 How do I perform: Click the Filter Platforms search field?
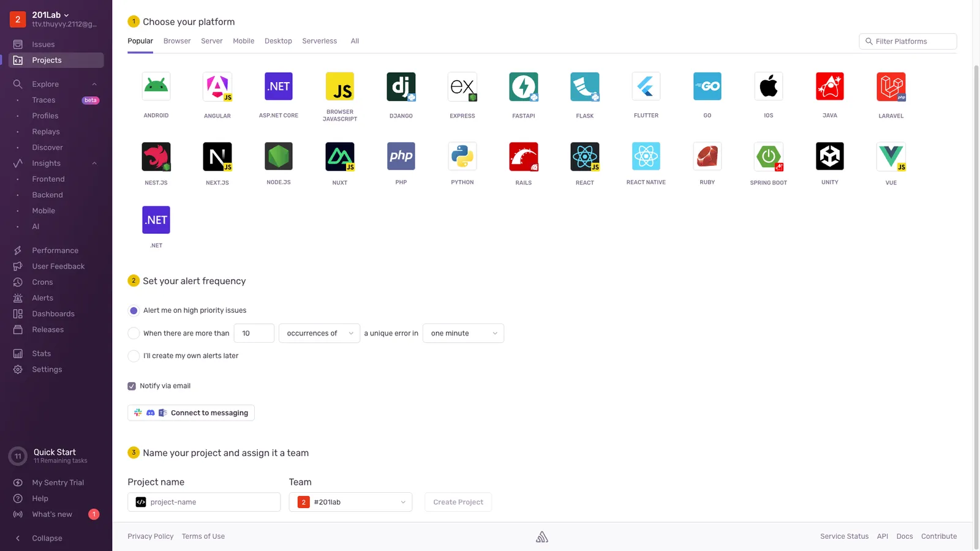(x=908, y=41)
